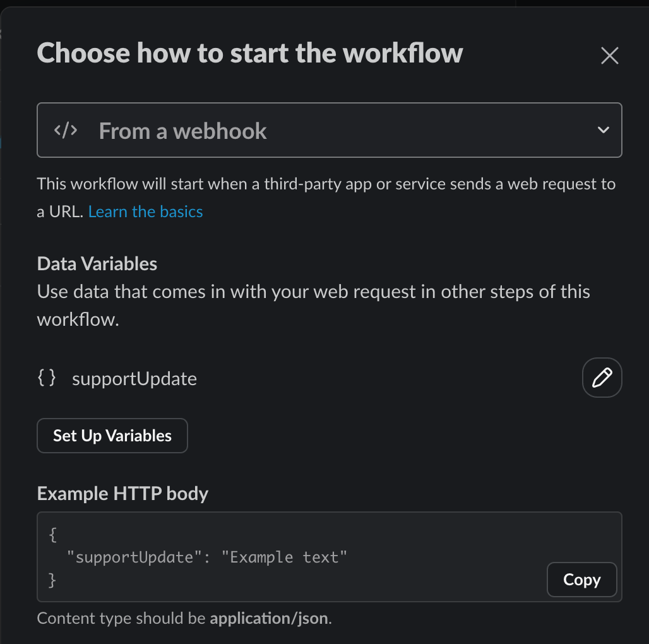649x644 pixels.
Task: Click the data variables description text
Action: pyautogui.click(x=313, y=306)
